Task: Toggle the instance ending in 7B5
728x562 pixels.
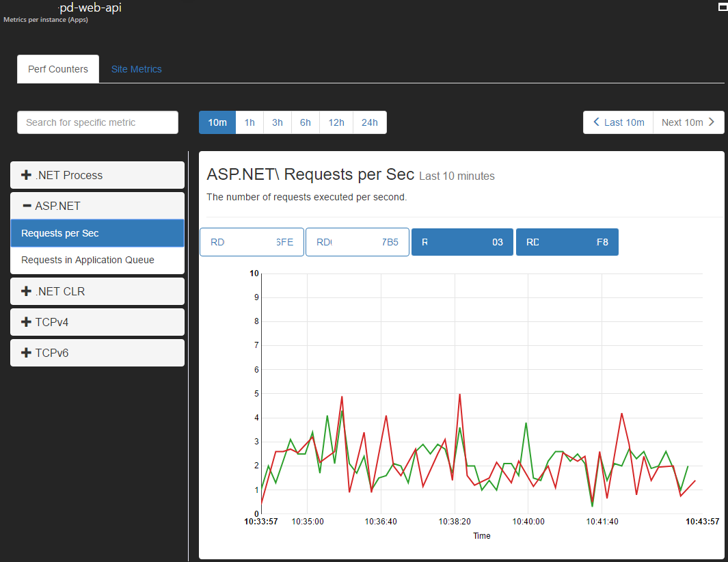Action: pos(358,242)
